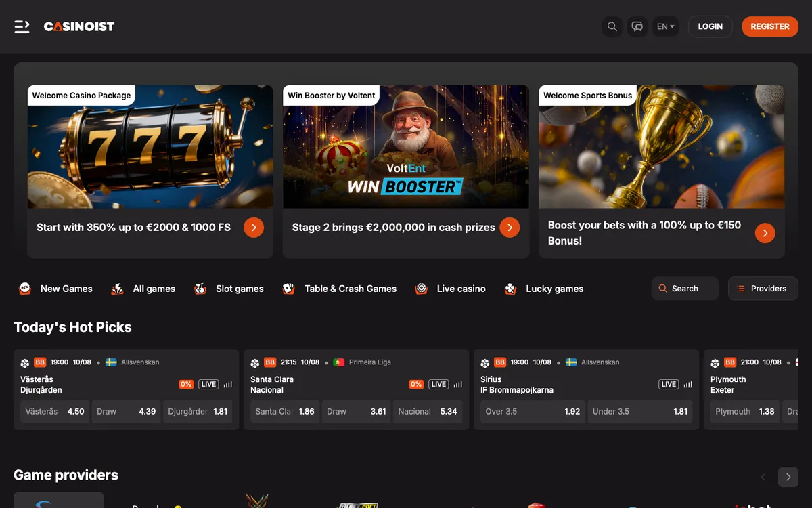Select the Slot games category
The height and width of the screenshot is (508, 812).
tap(229, 289)
